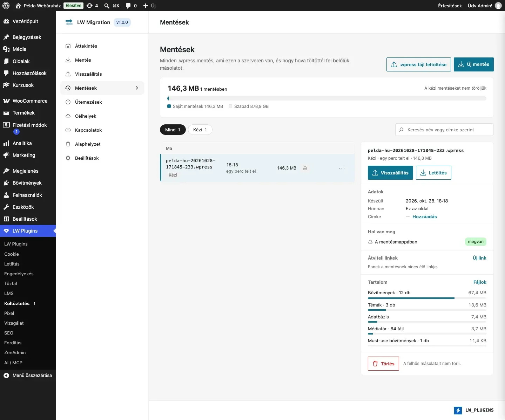Click the Visszaállítás restore button
Screen dimensions: 505x420
coord(390,173)
